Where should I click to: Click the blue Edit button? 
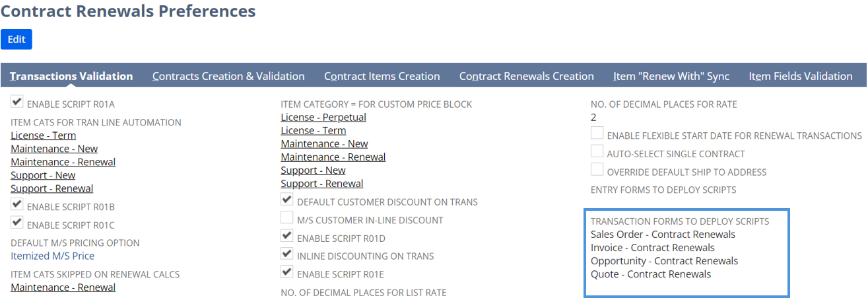pyautogui.click(x=17, y=39)
